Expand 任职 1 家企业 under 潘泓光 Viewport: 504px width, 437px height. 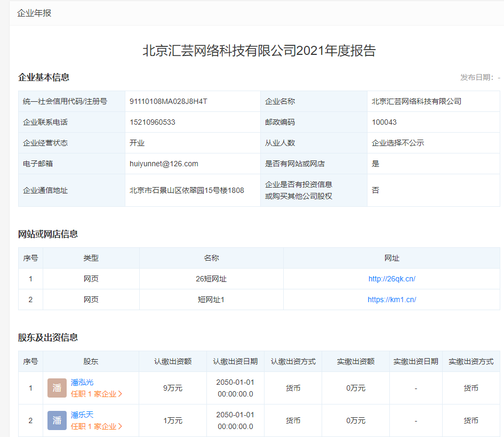pos(97,394)
